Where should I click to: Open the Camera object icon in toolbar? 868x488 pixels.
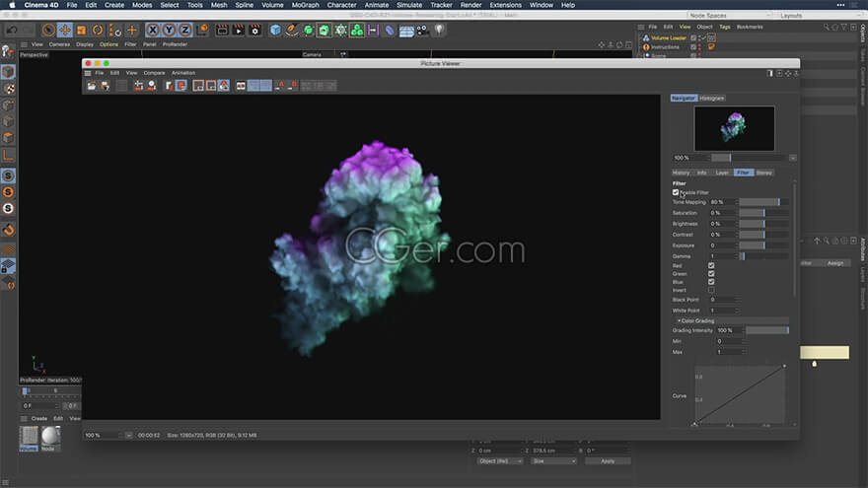click(422, 30)
